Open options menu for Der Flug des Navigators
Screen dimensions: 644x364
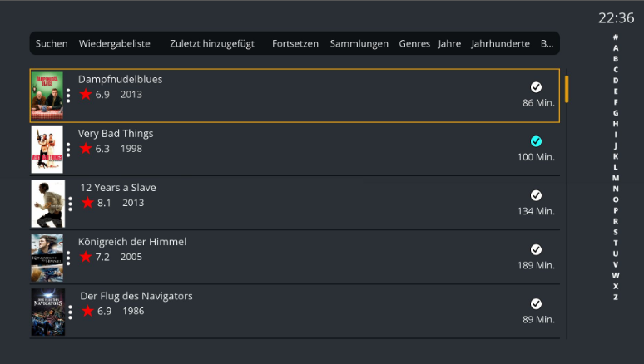pos(70,312)
